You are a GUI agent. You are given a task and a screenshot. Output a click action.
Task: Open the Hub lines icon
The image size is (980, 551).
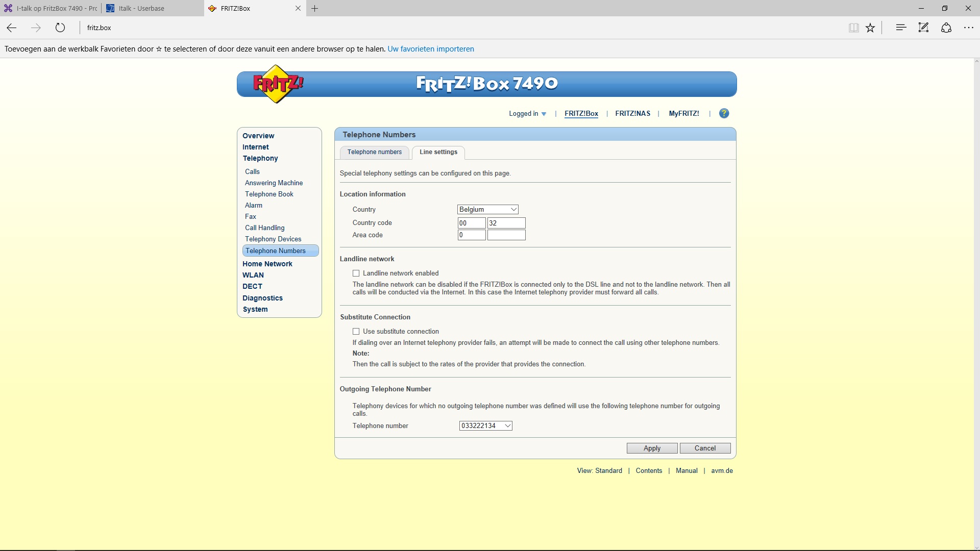click(x=901, y=28)
